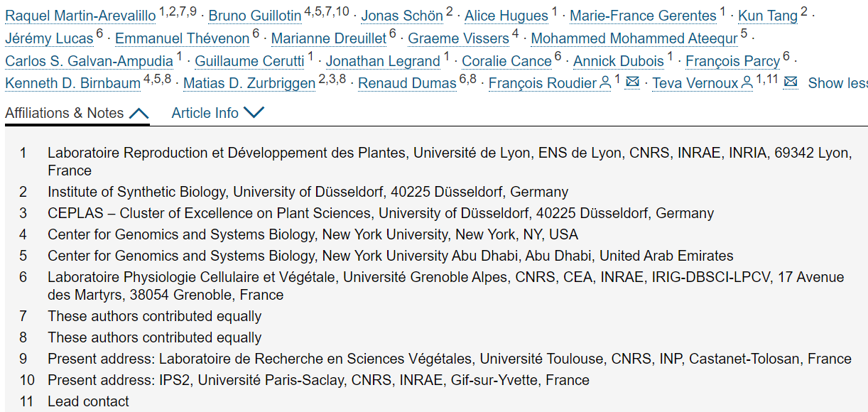Open author Alice Hugues details

point(506,16)
